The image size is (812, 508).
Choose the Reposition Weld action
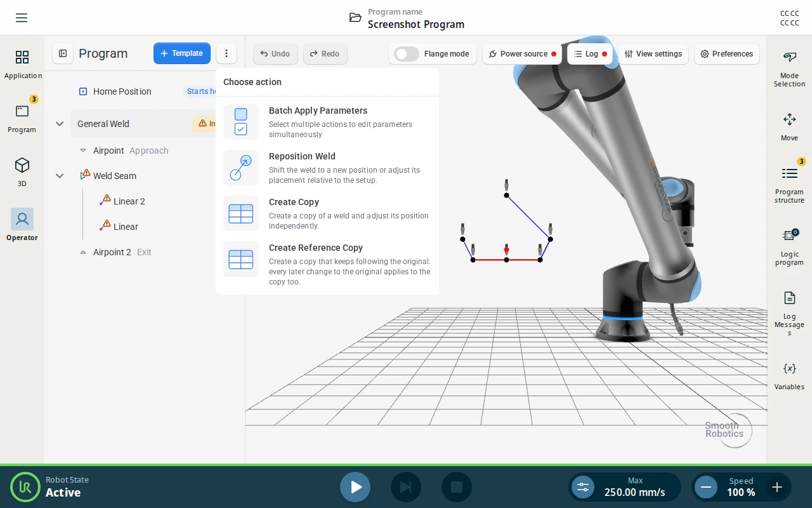point(327,168)
